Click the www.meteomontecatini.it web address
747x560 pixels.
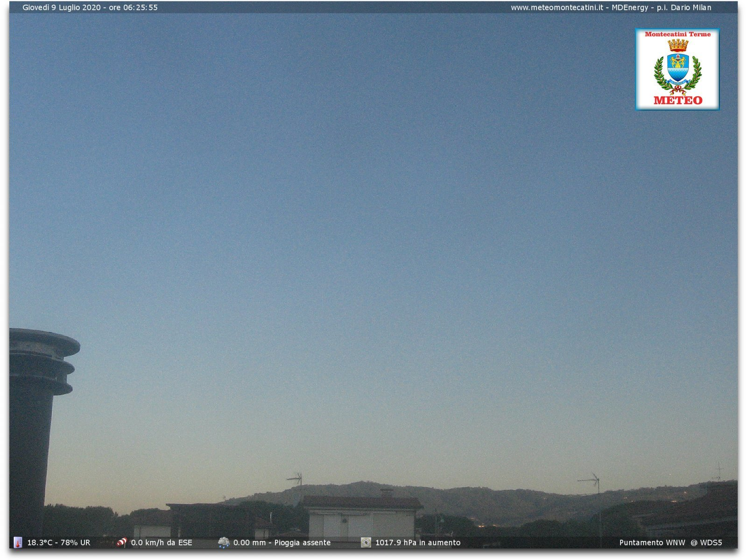[x=557, y=7]
